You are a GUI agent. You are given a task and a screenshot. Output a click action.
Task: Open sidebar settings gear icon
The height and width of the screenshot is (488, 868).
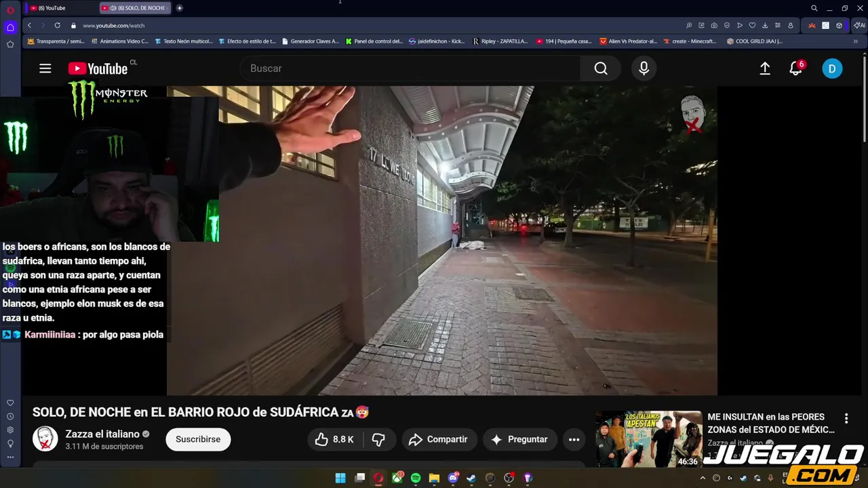[x=10, y=430]
